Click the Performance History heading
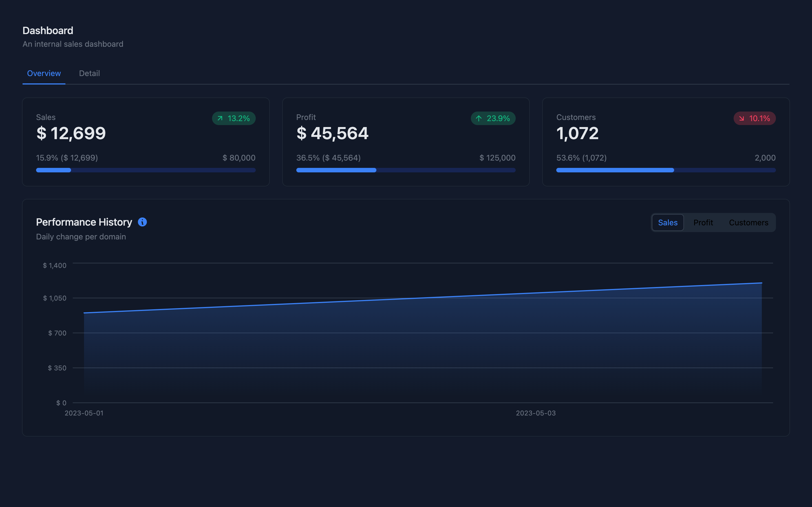Screen dimensions: 812x507 84,222
